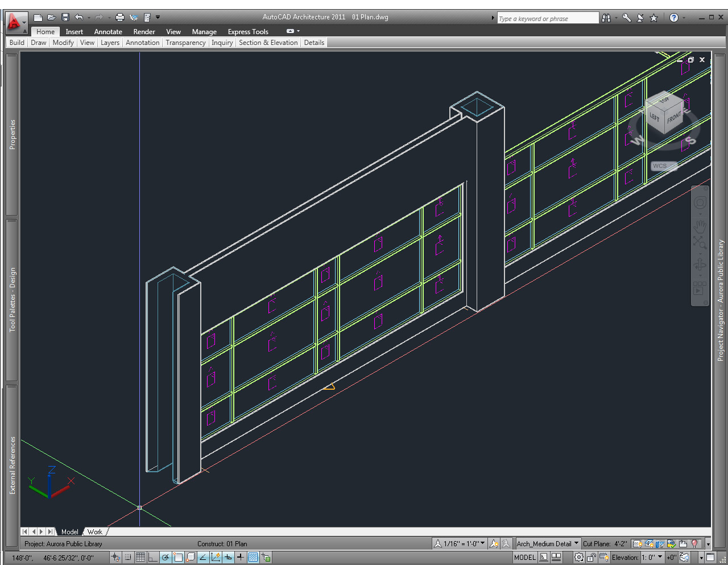Click the FRONT face of the ViewCube
The height and width of the screenshot is (565, 728).
(674, 118)
